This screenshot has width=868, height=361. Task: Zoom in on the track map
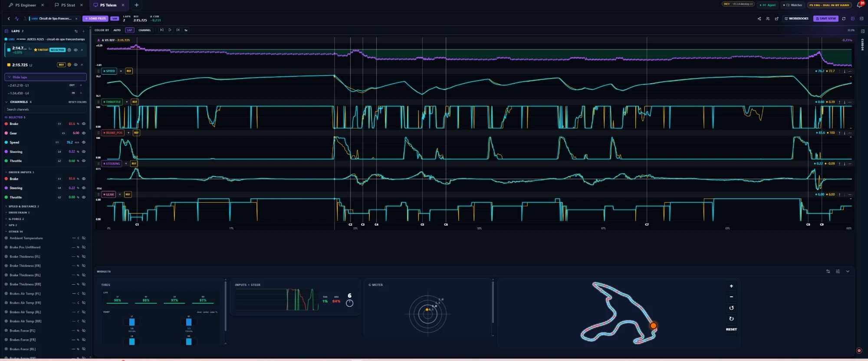pyautogui.click(x=731, y=286)
